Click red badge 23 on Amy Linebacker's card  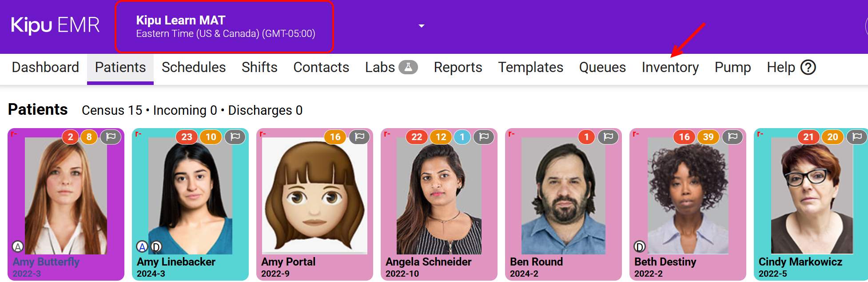[187, 137]
